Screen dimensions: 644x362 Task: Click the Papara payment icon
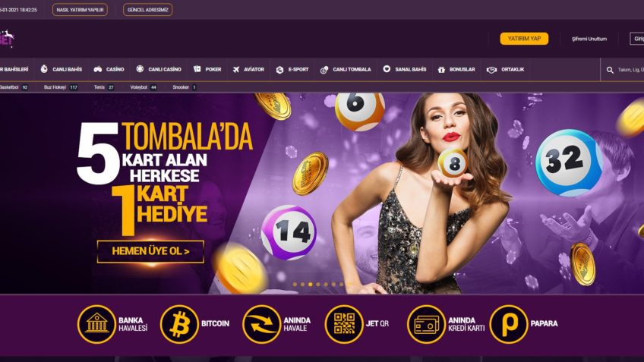(509, 324)
